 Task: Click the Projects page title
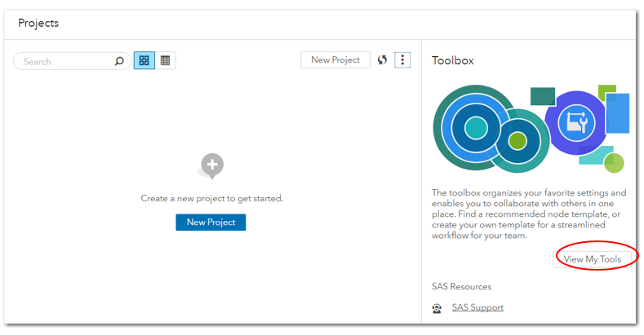pyautogui.click(x=38, y=23)
